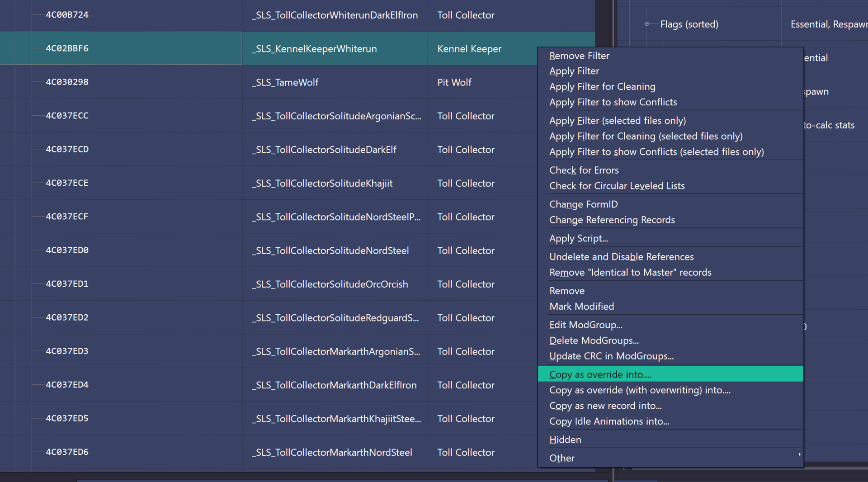Click _SLS_KennelKeeperWhiterun editor ID
The image size is (868, 482).
tap(314, 49)
